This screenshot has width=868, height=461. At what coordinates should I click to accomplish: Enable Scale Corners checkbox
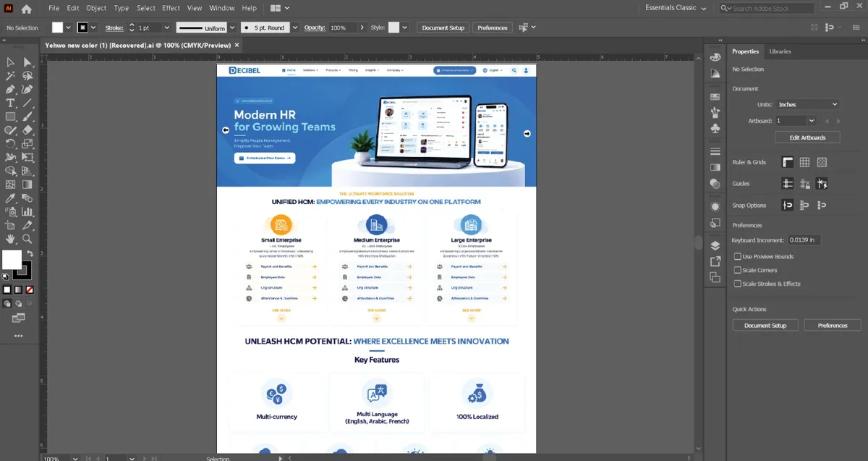click(738, 270)
